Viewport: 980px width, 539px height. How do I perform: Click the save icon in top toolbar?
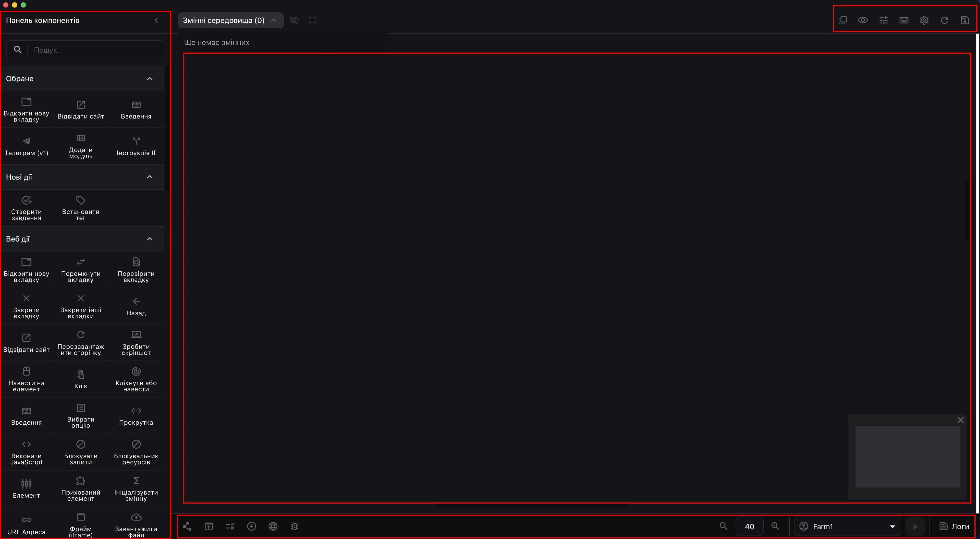[964, 20]
